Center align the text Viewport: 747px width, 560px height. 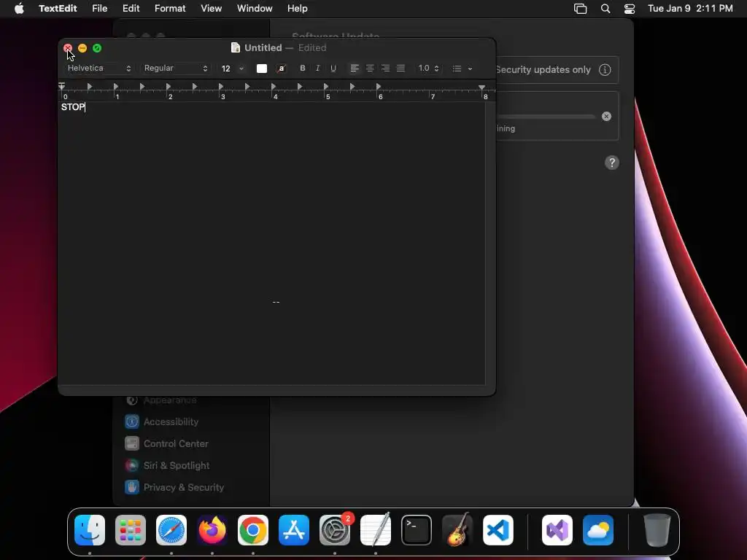coord(370,68)
